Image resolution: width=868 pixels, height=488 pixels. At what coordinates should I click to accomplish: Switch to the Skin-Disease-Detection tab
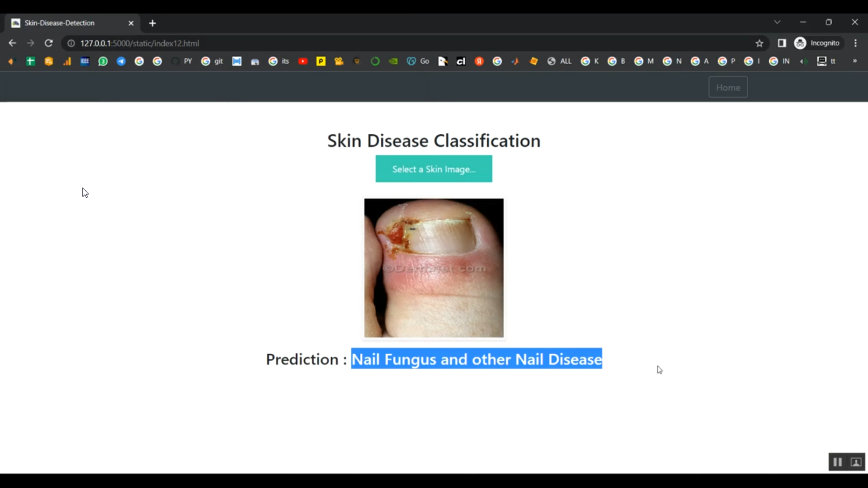click(x=60, y=23)
